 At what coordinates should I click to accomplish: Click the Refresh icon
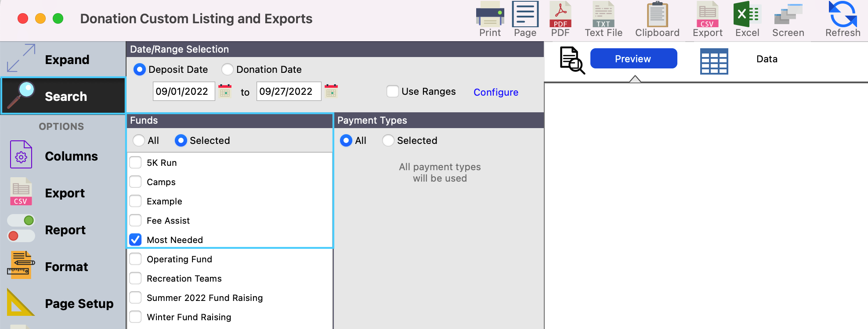click(x=842, y=19)
